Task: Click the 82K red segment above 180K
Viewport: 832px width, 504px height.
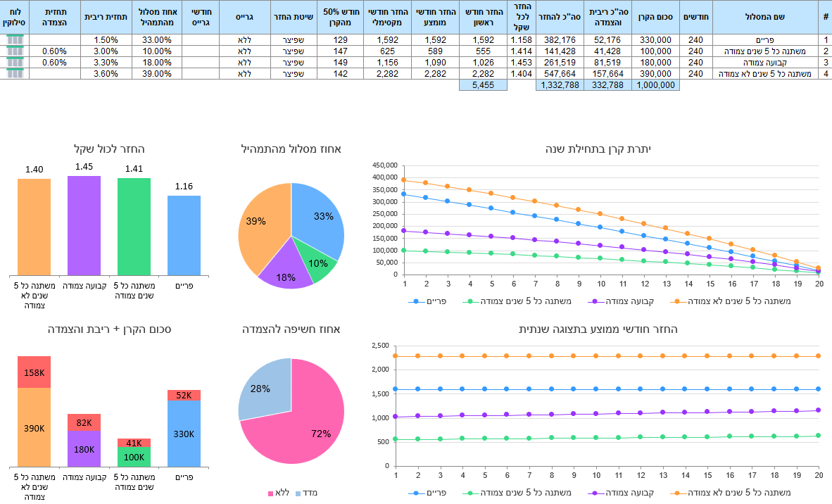Action: point(84,422)
